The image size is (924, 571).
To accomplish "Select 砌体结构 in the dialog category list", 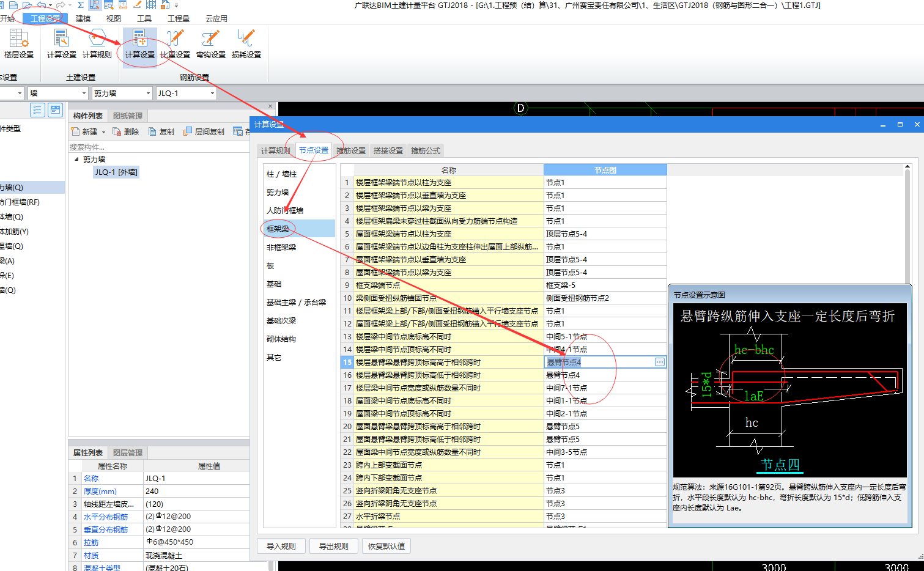I will [x=299, y=339].
